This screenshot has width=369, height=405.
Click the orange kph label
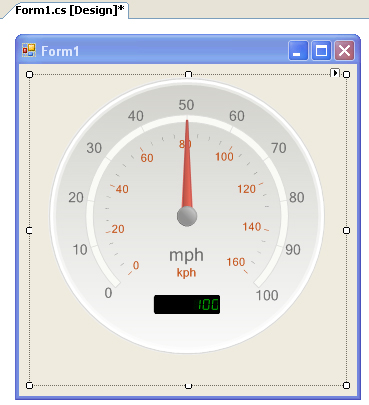tap(186, 273)
